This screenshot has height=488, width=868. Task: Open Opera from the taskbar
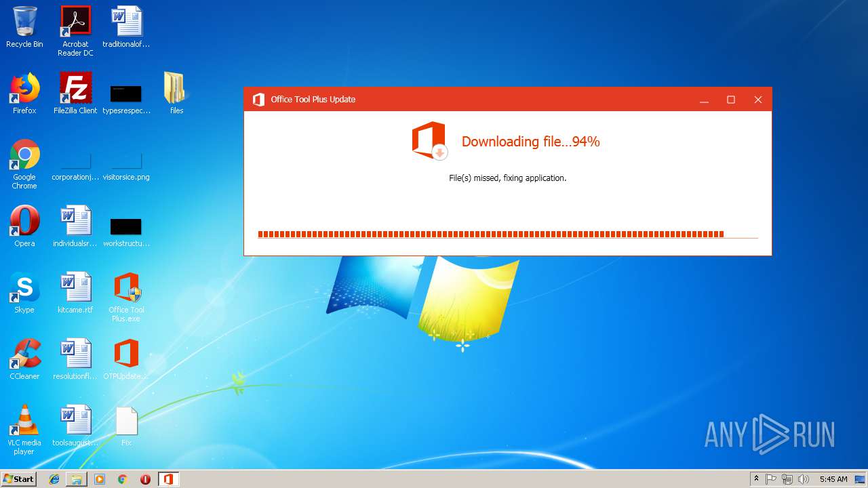point(145,479)
